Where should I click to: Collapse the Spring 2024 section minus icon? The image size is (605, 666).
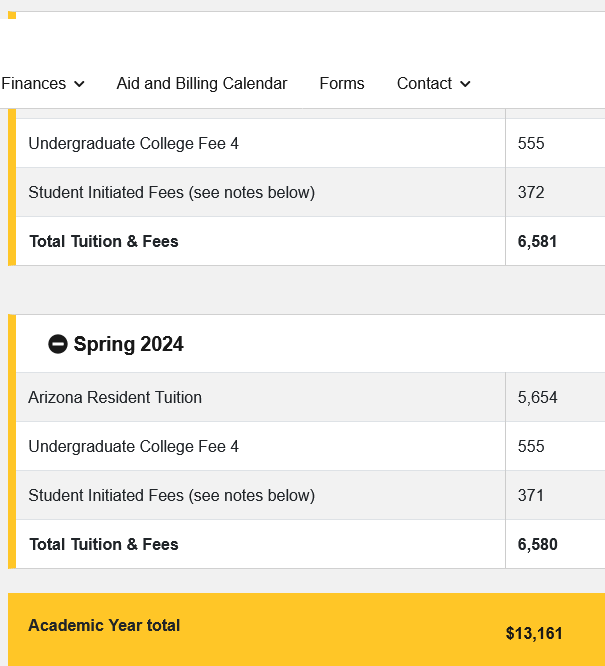(x=58, y=344)
